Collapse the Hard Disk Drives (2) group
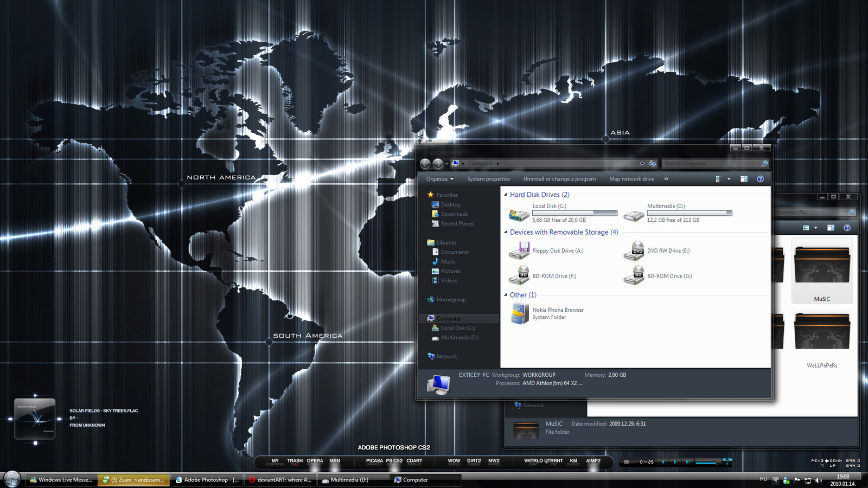868x488 pixels. (506, 195)
